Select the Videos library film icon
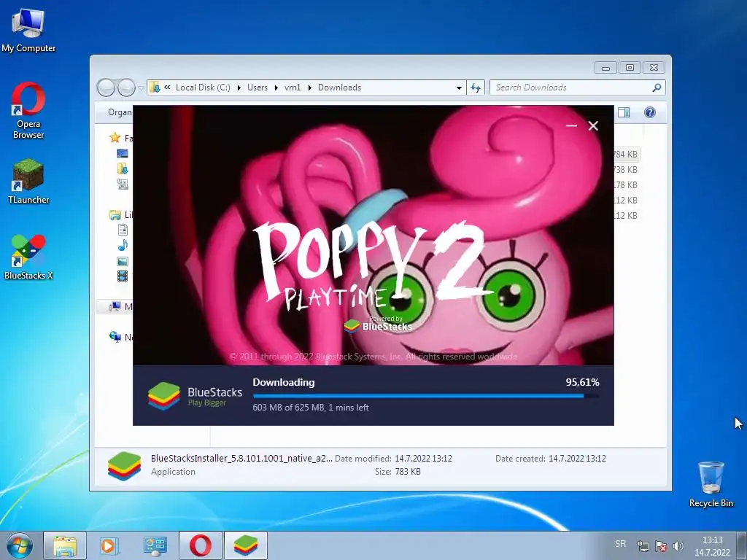 pos(123,276)
